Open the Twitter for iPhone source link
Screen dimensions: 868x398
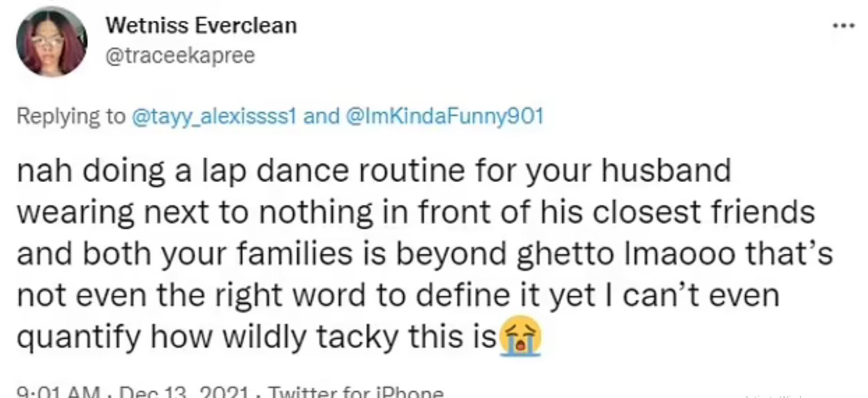coord(356,392)
